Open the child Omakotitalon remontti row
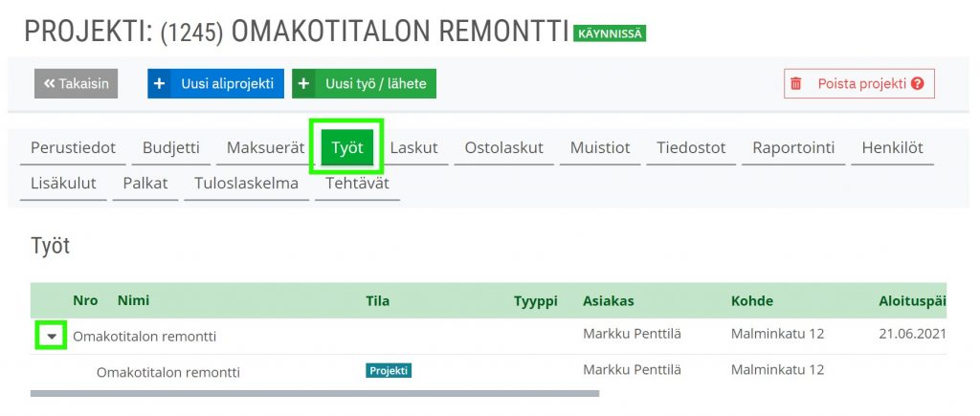980x416 pixels. (167, 372)
